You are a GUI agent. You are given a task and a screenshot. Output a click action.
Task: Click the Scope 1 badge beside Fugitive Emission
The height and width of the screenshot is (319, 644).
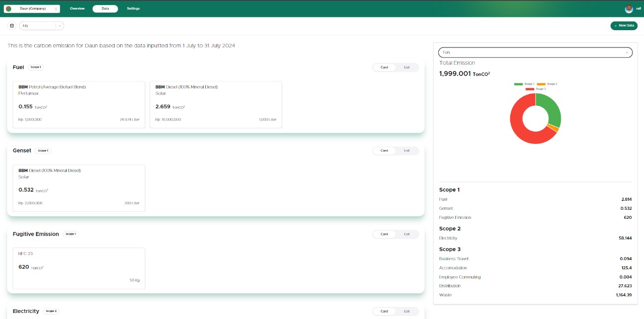[x=70, y=234]
